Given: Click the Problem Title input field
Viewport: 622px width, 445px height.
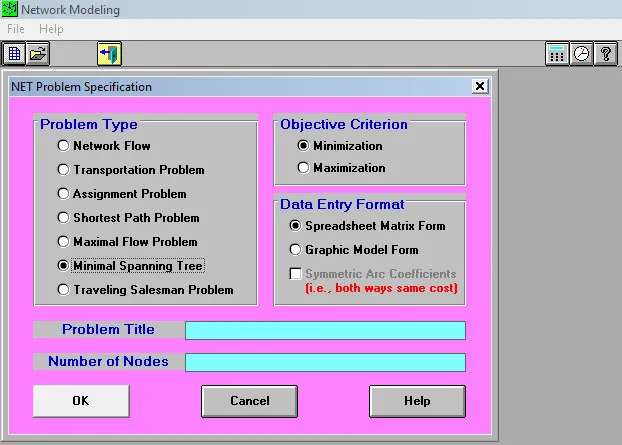Looking at the screenshot, I should tap(325, 331).
